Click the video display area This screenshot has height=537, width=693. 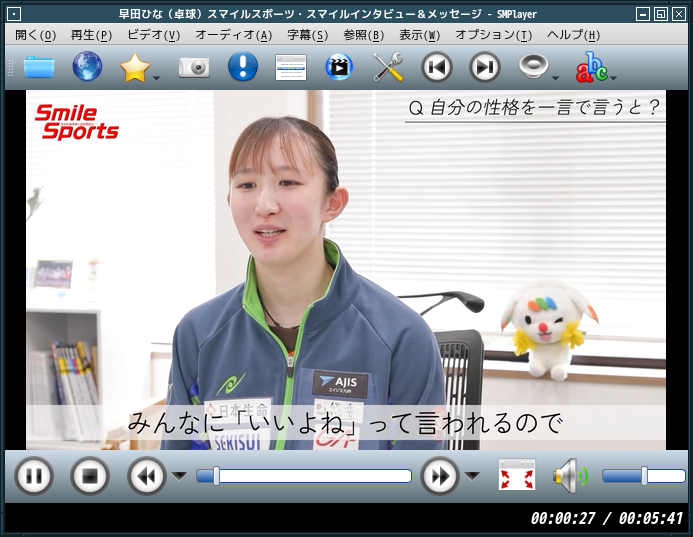(x=346, y=270)
